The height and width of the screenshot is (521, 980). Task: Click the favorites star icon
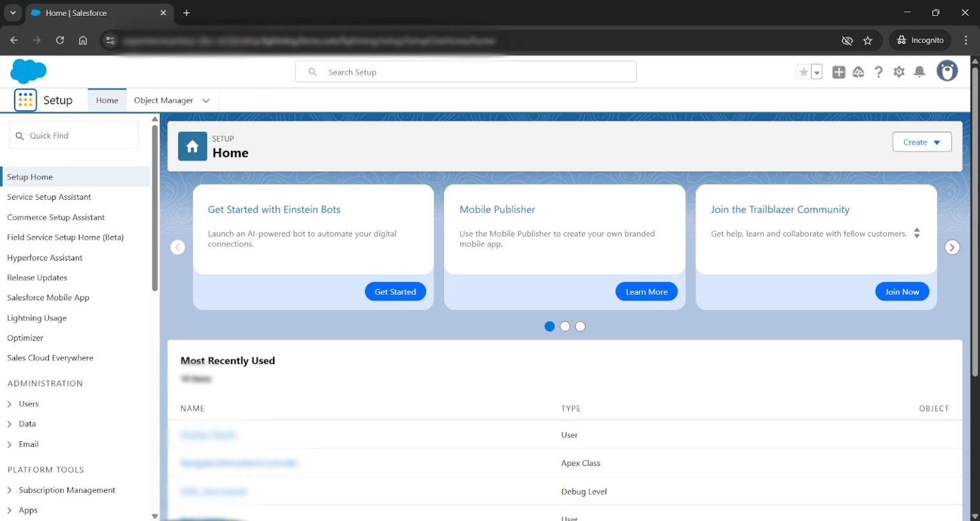coord(803,72)
